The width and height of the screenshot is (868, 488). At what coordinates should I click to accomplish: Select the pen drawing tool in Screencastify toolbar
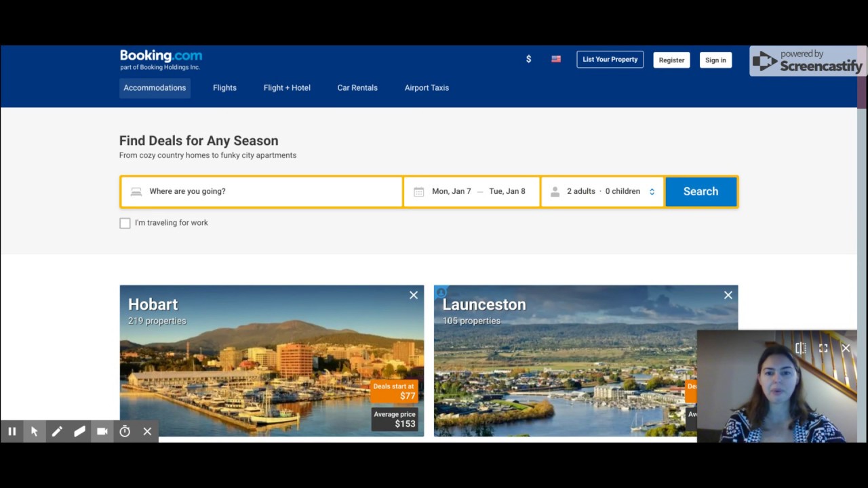57,431
